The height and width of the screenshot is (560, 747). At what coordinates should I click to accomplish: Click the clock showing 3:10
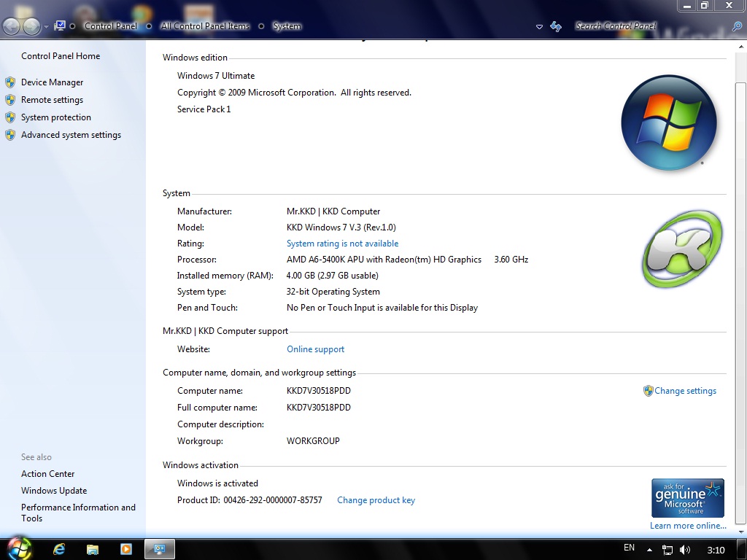coord(716,550)
